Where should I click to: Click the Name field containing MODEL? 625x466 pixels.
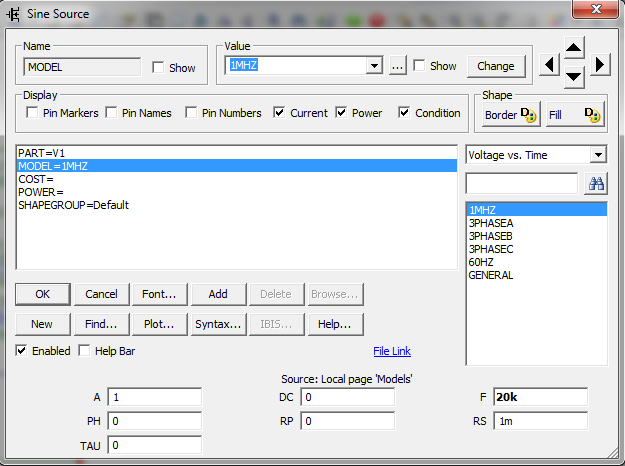82,67
